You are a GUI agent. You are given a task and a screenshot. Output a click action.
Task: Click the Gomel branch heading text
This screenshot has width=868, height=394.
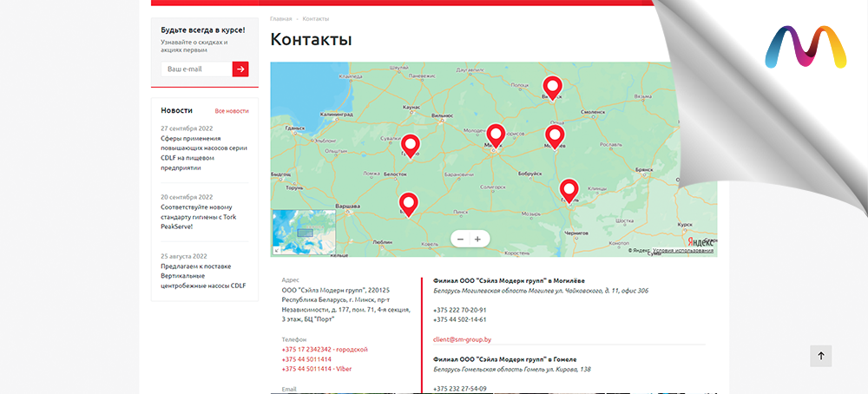point(505,359)
